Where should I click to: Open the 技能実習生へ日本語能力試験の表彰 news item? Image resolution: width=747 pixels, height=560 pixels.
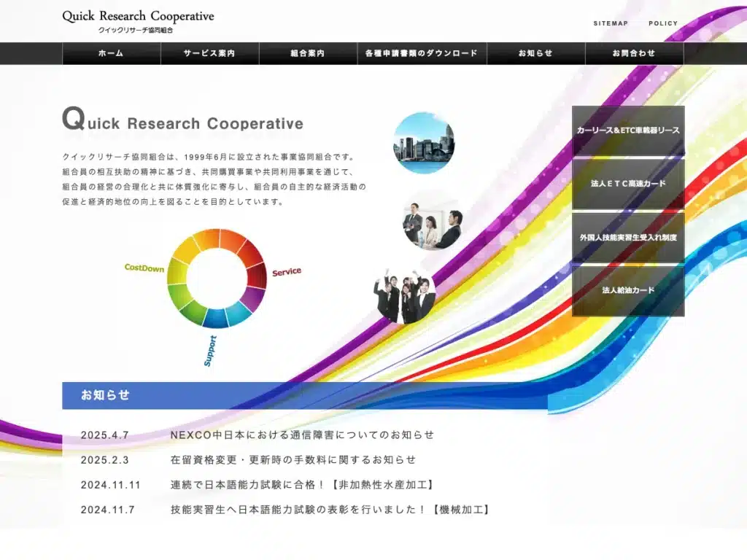click(x=330, y=510)
